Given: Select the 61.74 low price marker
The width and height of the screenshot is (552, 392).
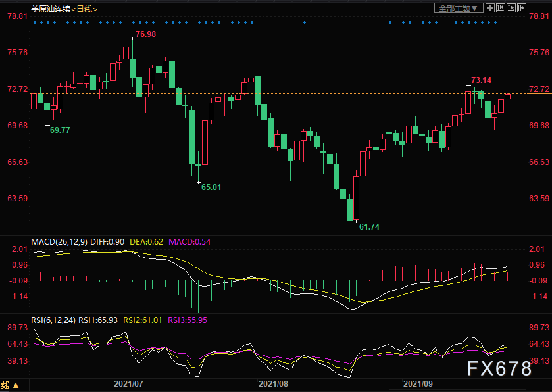Looking at the screenshot, I should point(369,226).
